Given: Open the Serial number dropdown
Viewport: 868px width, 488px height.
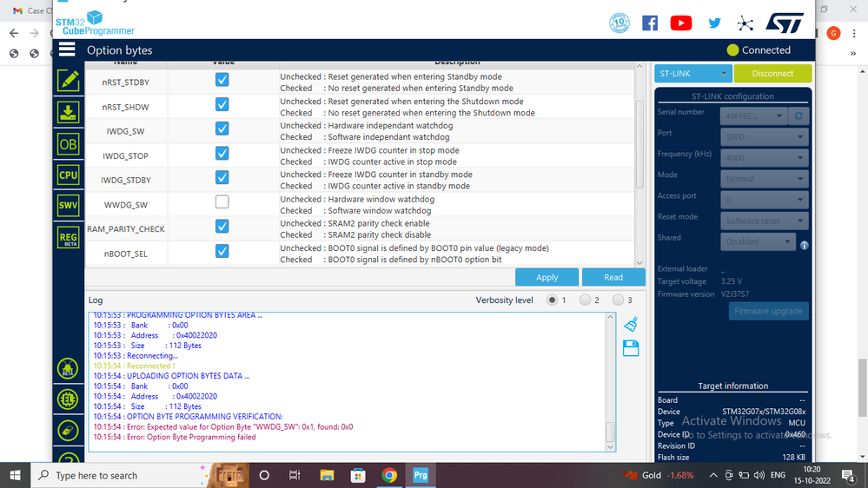Looking at the screenshot, I should 753,116.
